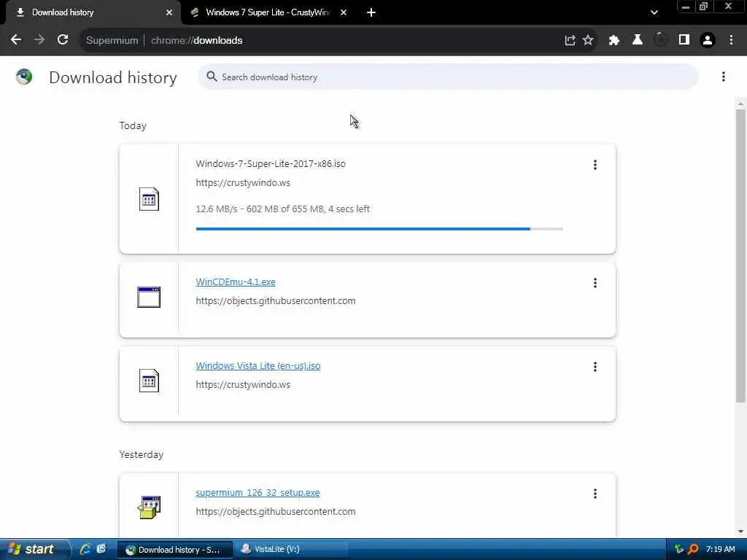Open more actions for WinCDEmu-4.1.exe
The image size is (747, 560).
tap(595, 283)
